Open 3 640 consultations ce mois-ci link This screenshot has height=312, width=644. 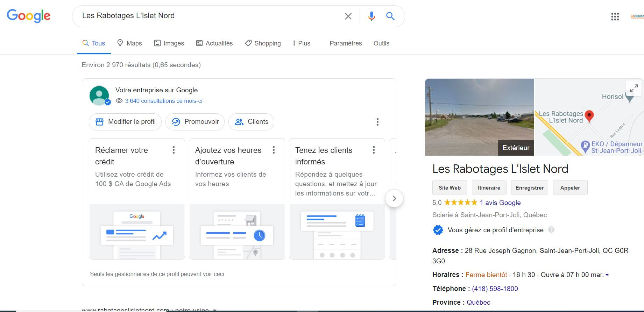tap(164, 101)
